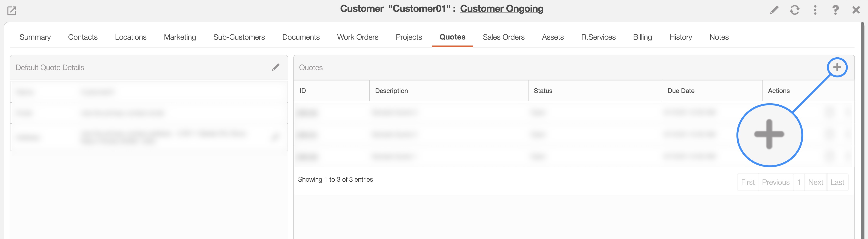Screen dimensions: 868x239
Task: Click the pop-out window icon
Action: (12, 11)
